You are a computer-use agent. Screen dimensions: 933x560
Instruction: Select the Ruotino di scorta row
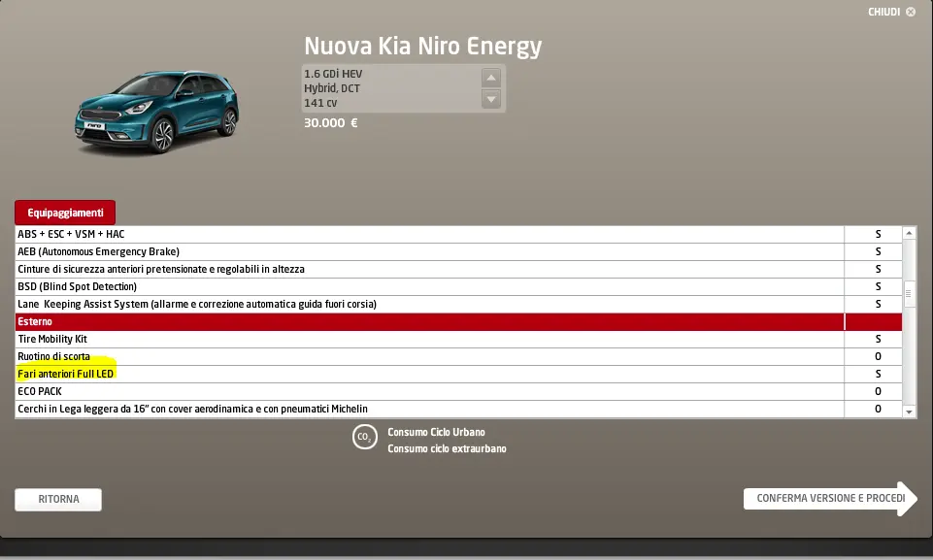(458, 356)
